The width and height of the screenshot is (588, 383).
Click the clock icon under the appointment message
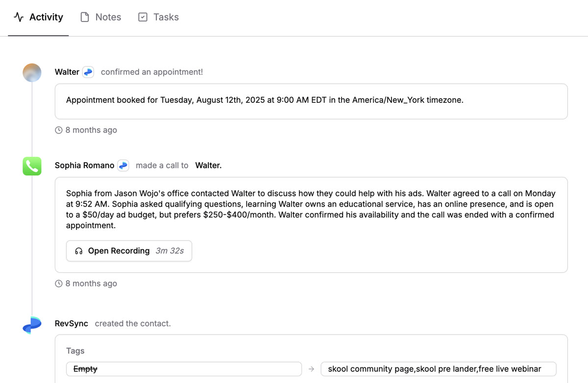(x=59, y=130)
